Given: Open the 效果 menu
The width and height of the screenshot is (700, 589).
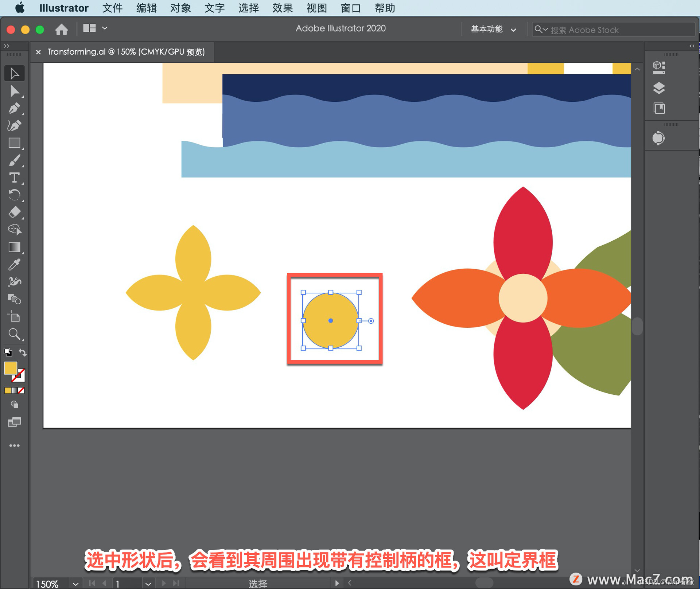Looking at the screenshot, I should 282,8.
